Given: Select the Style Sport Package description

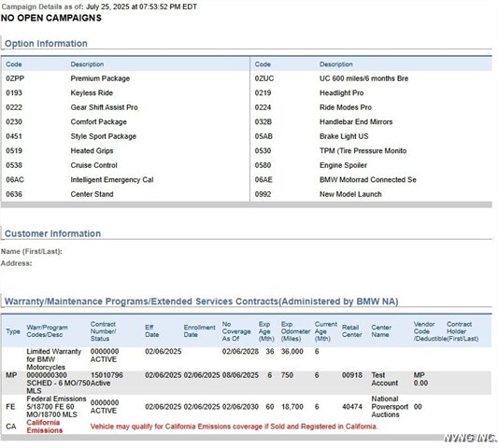Looking at the screenshot, I should tap(103, 136).
